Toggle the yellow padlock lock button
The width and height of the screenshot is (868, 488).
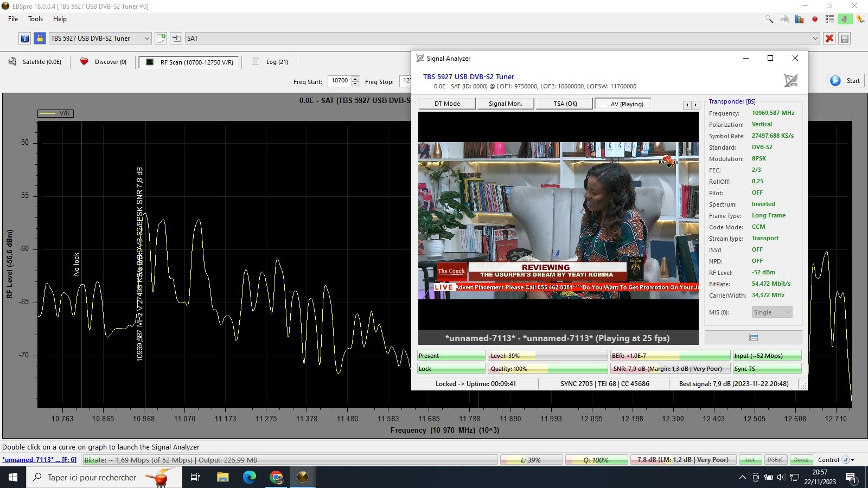(40, 38)
